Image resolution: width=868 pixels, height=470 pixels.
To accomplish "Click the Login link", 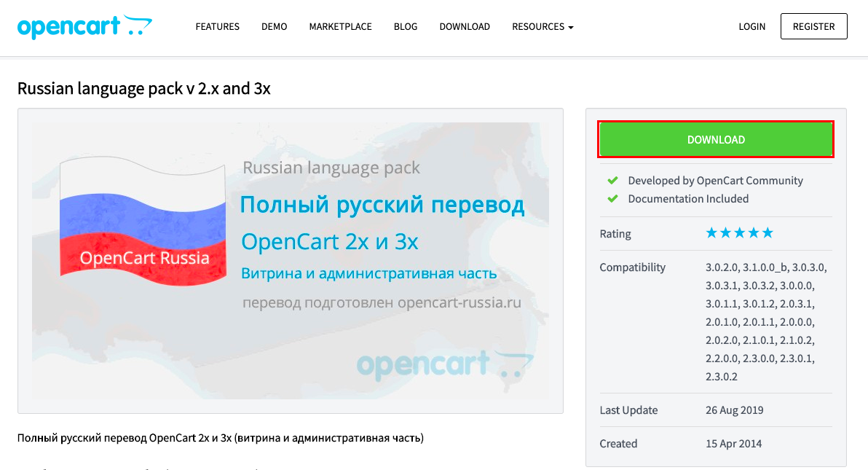I will click(751, 27).
